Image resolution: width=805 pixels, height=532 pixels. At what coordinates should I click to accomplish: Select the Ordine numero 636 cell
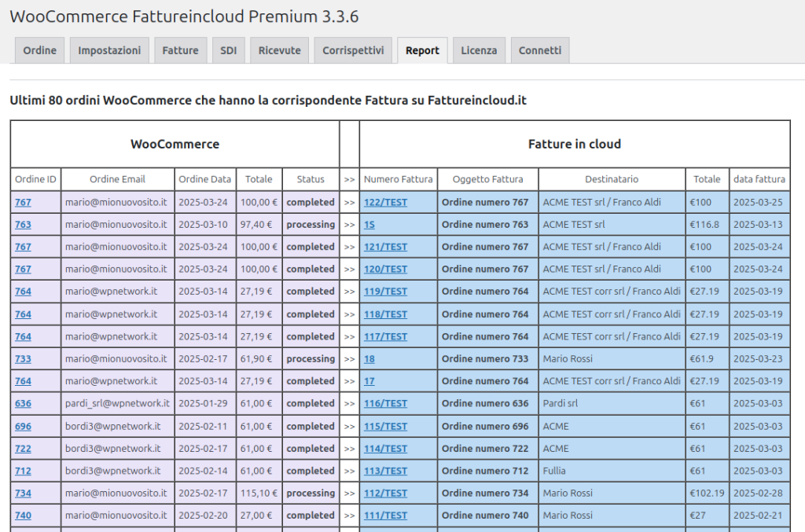click(x=487, y=404)
